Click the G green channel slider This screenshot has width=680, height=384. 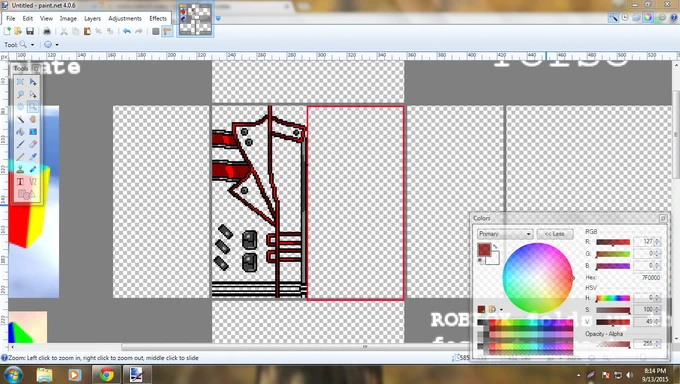tap(613, 254)
